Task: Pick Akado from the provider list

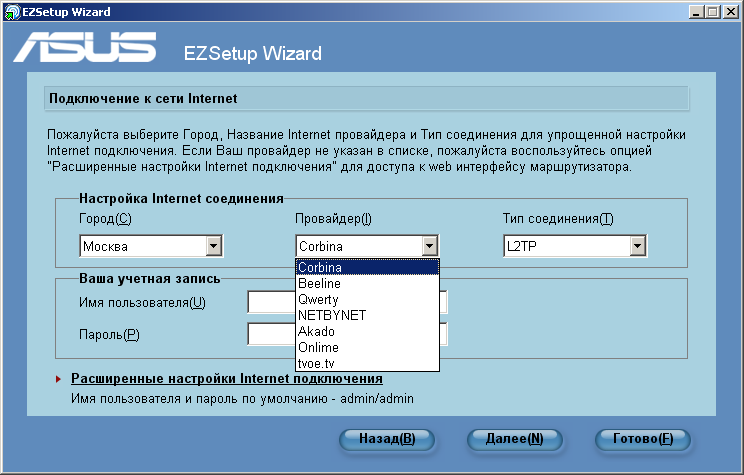Action: [x=367, y=331]
